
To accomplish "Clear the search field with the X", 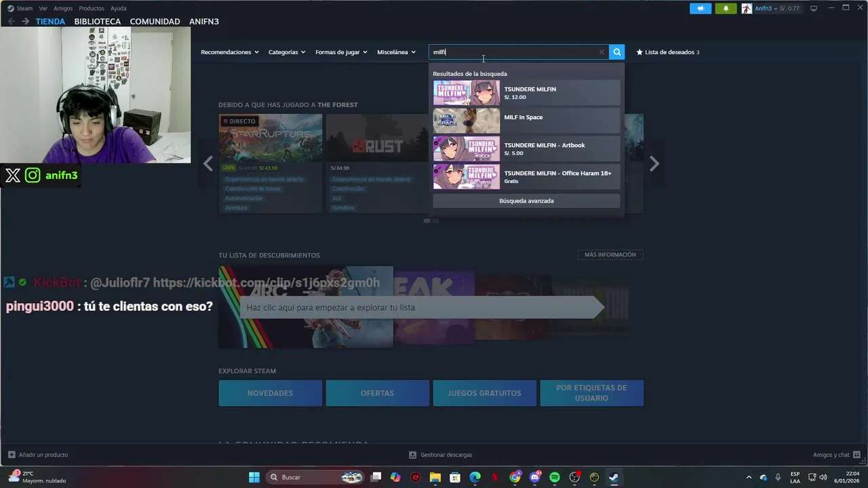I will pos(601,52).
